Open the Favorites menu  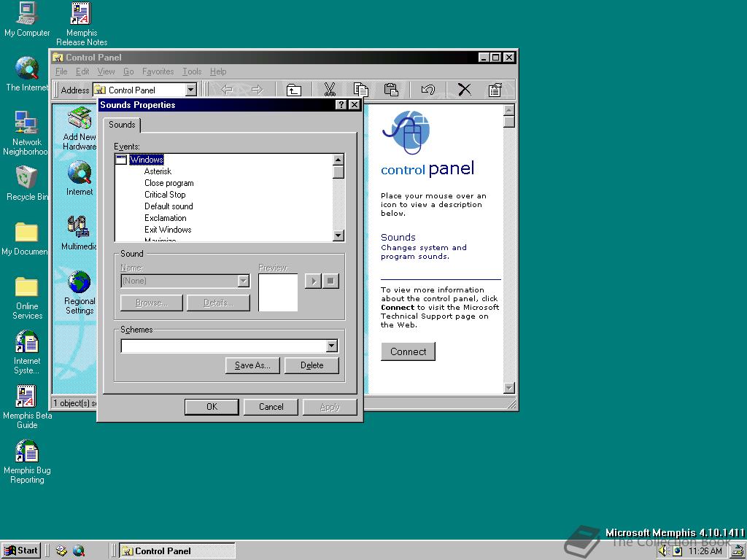158,71
